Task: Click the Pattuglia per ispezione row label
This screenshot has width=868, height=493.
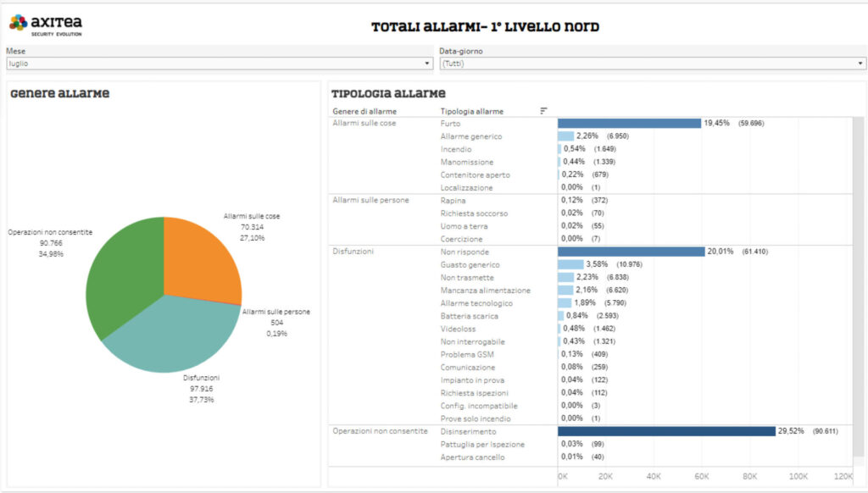Action: tap(482, 445)
